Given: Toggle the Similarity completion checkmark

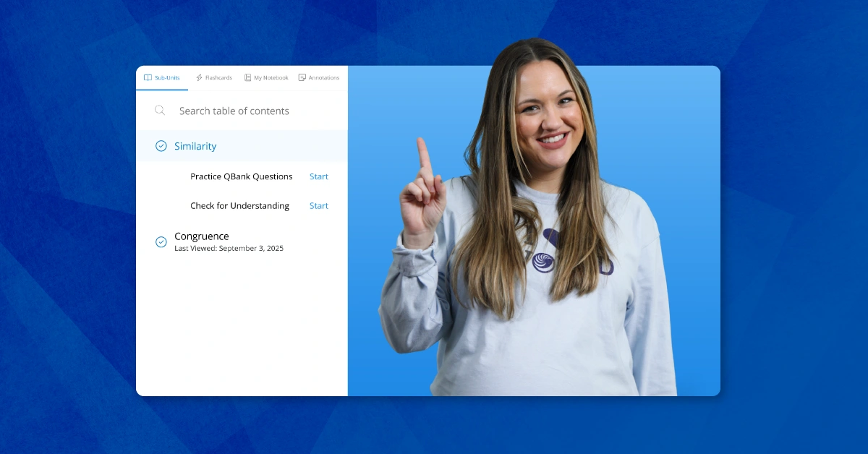Looking at the screenshot, I should [161, 146].
